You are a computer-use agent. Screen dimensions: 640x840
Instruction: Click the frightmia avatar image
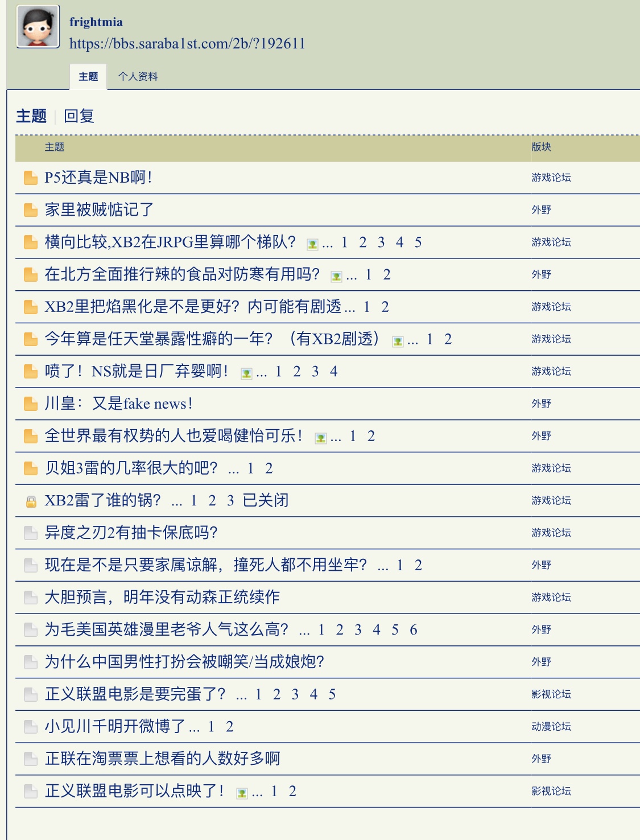(x=38, y=27)
